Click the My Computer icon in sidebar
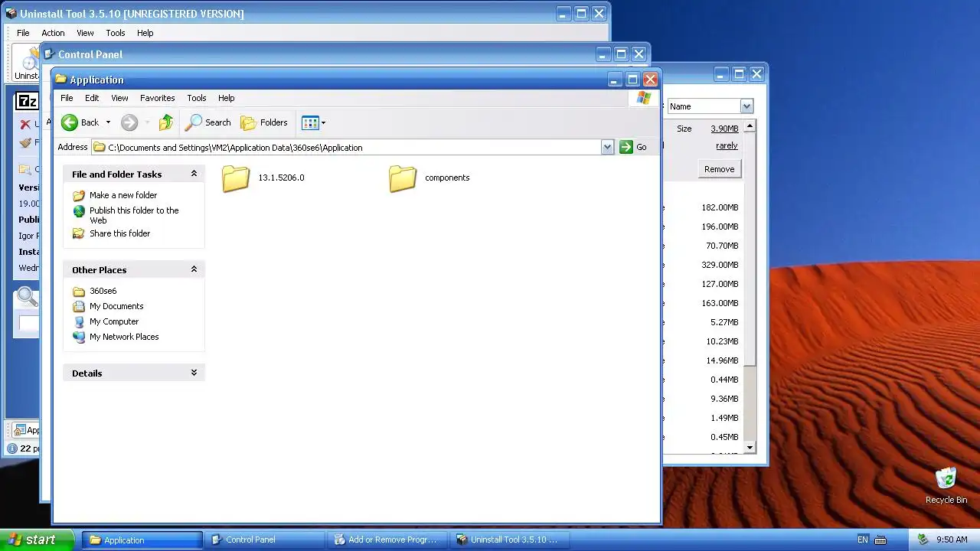The image size is (980, 551). tap(79, 321)
